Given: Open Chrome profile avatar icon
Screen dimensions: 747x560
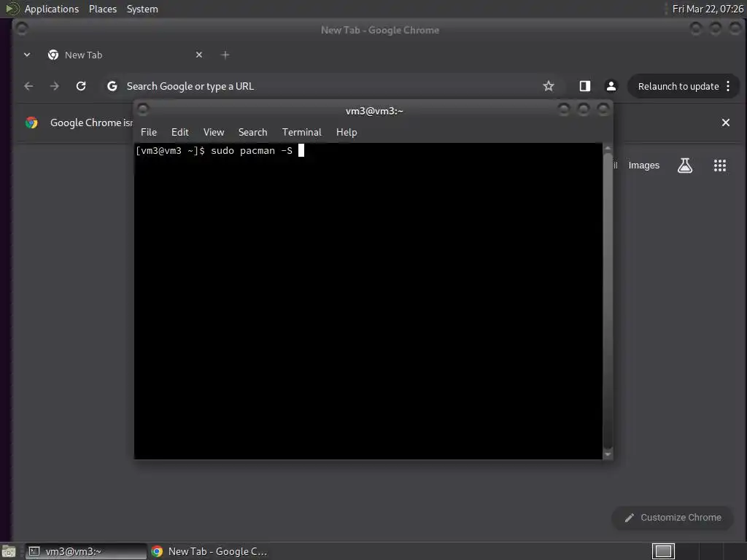Looking at the screenshot, I should (611, 86).
